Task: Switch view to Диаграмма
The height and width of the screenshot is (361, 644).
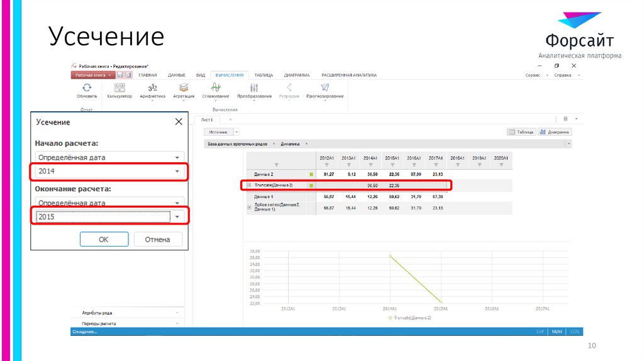Action: [555, 132]
